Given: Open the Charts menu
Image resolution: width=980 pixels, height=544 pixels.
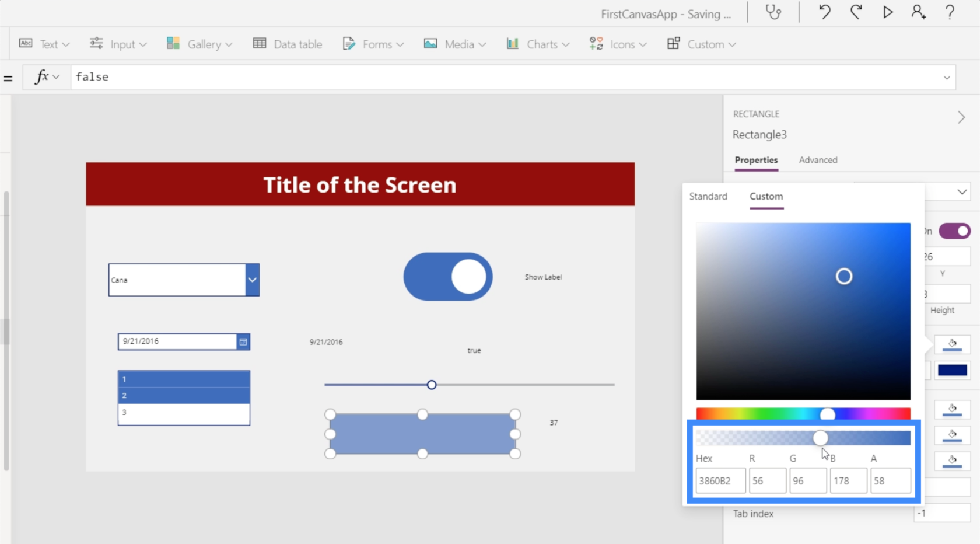Looking at the screenshot, I should coord(538,44).
